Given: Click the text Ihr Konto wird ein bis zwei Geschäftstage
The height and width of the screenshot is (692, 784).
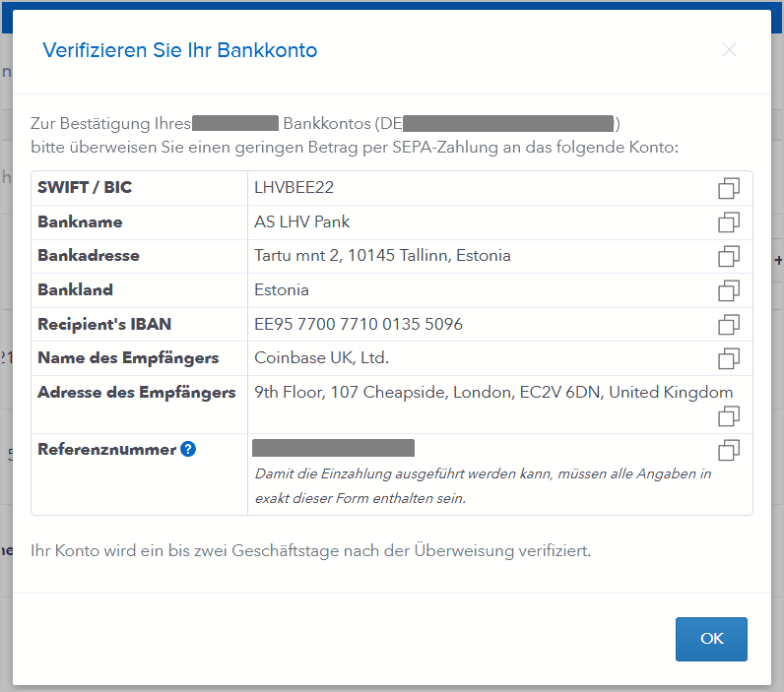Looking at the screenshot, I should (310, 551).
